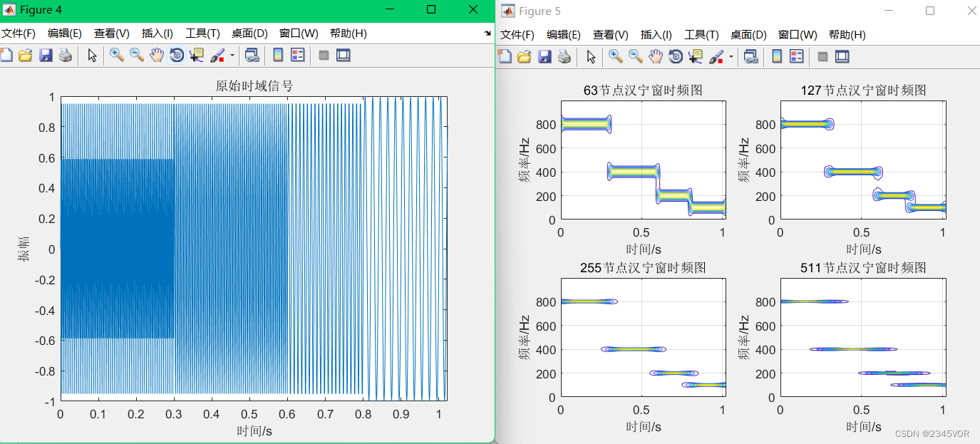The image size is (980, 444).
Task: Click the Insert Colorbar color strip icon in Figure 5
Action: (x=777, y=56)
